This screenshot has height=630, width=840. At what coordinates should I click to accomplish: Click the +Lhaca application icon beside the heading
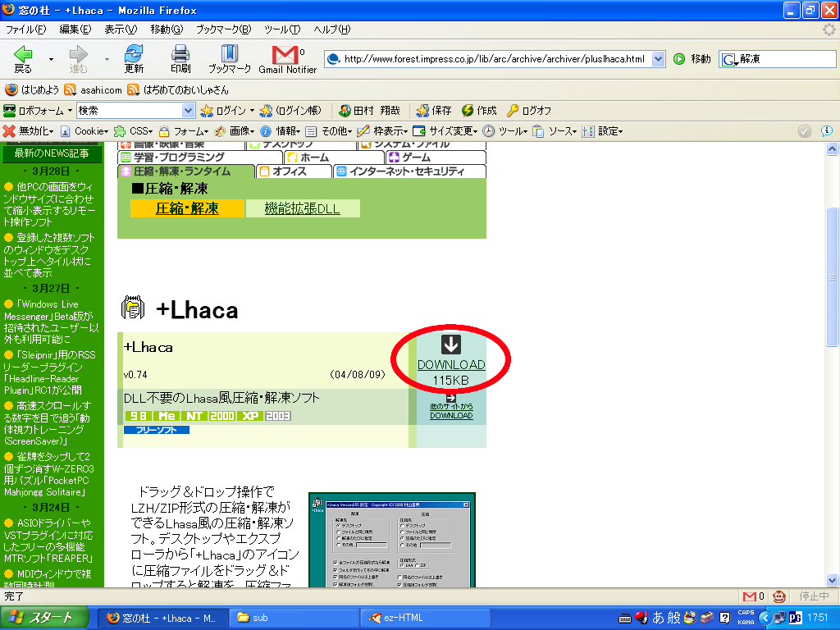(x=132, y=308)
